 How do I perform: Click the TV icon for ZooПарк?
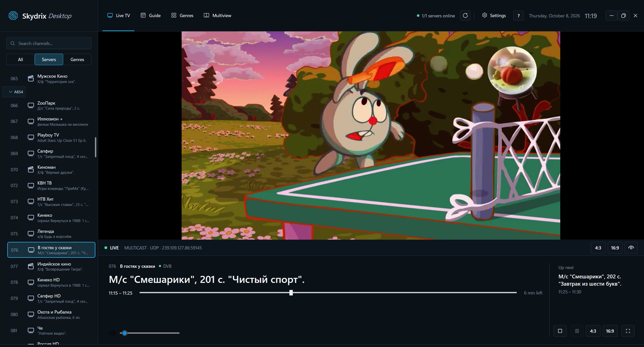click(x=31, y=105)
